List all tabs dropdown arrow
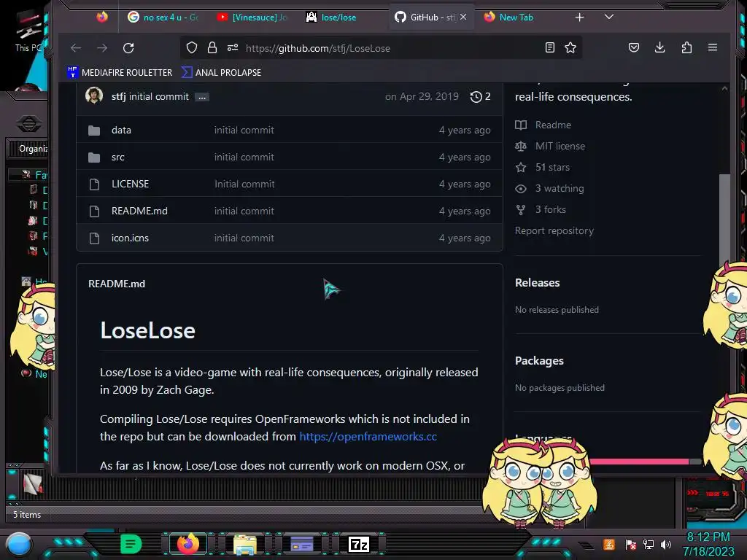Image resolution: width=747 pixels, height=560 pixels. (609, 17)
